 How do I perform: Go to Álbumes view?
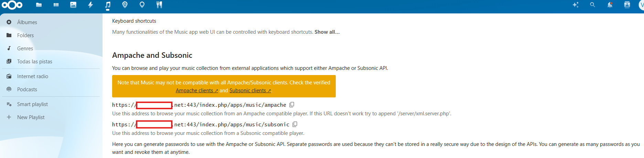[27, 22]
